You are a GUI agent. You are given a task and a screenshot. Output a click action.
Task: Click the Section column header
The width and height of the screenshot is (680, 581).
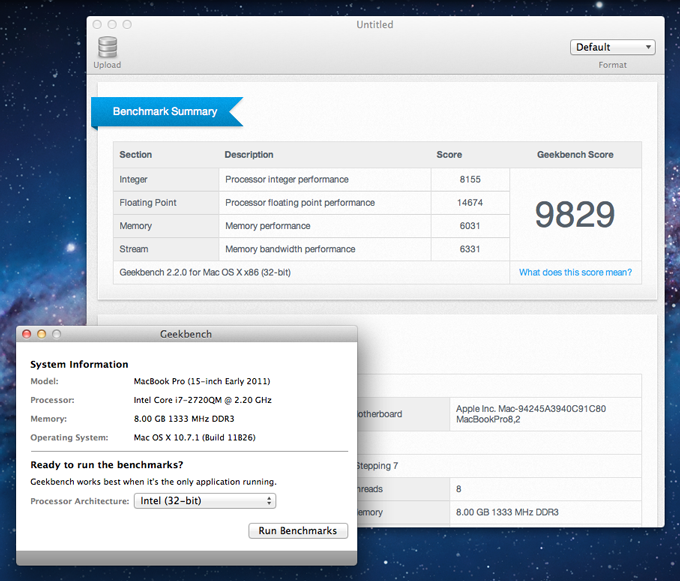[x=136, y=155]
